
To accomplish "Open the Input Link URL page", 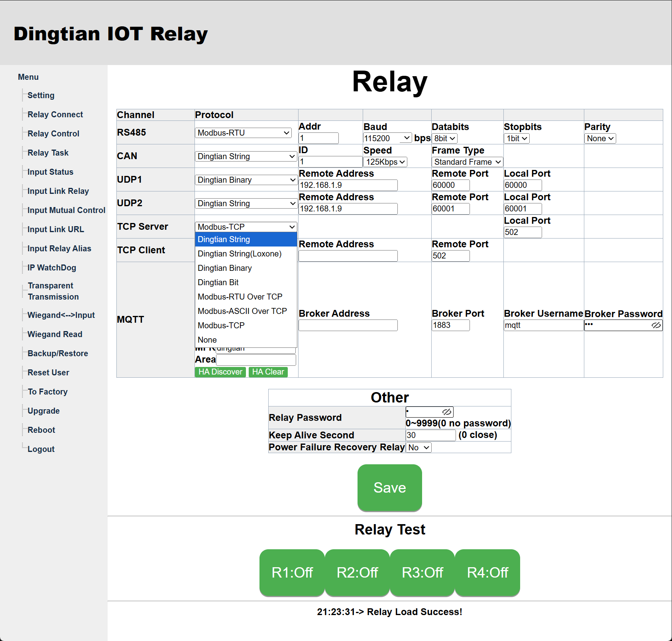I will [x=56, y=229].
